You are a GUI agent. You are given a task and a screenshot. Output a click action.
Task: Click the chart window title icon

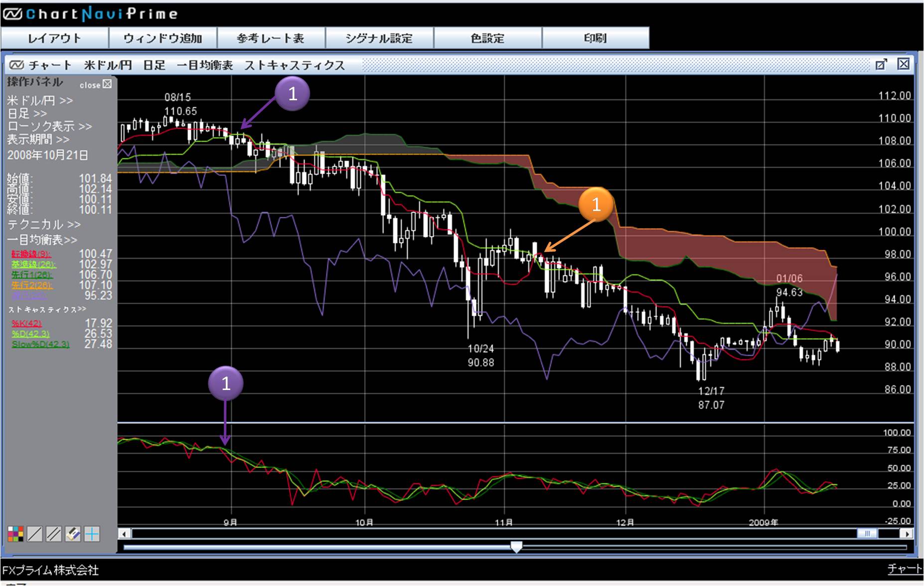pyautogui.click(x=16, y=65)
